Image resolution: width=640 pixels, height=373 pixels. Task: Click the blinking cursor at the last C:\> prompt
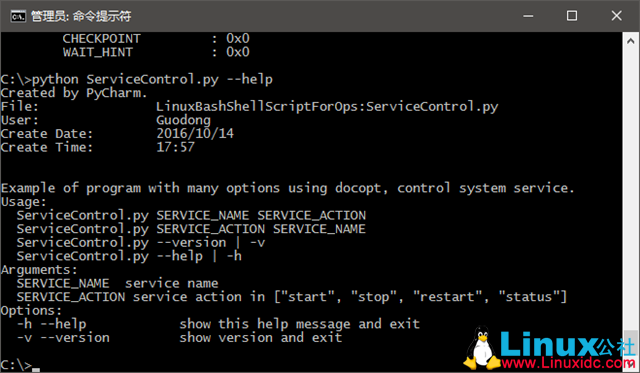(x=36, y=370)
